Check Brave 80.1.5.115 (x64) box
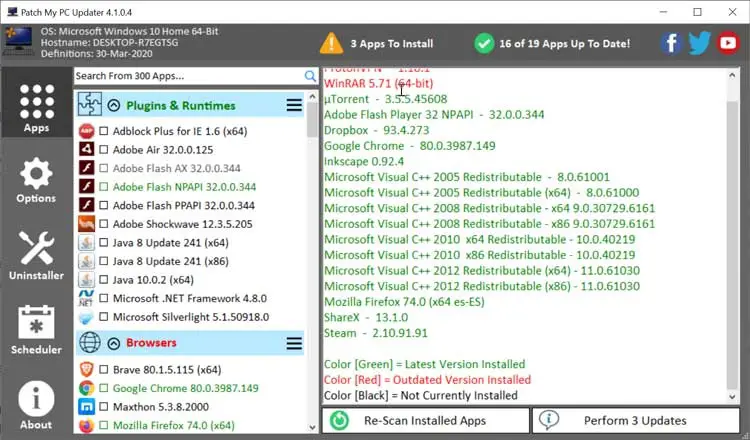 103,369
